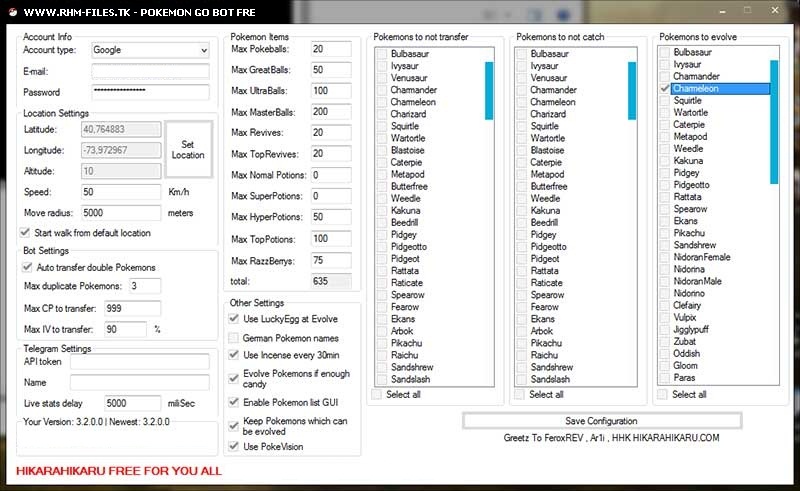Click the Set Location button
The width and height of the screenshot is (800, 491).
coord(188,150)
